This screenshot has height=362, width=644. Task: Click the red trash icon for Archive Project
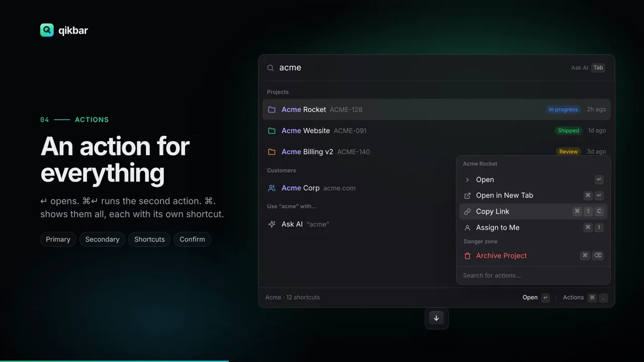[467, 256]
